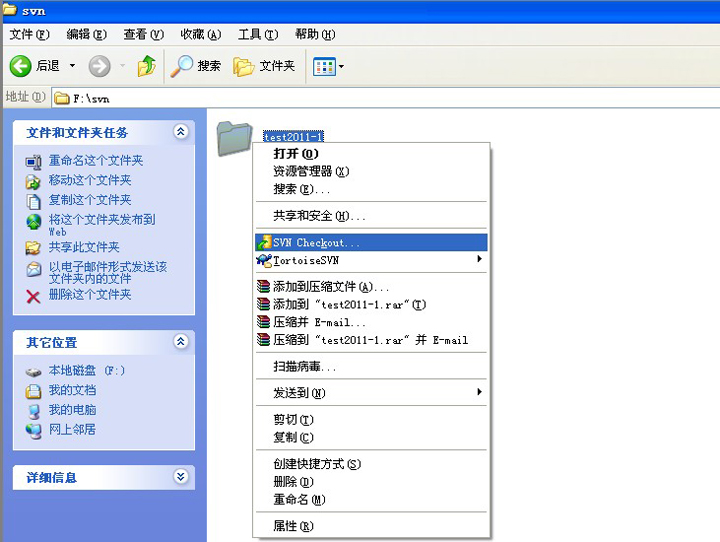Choose 剪切(T) from context menu

371,420
